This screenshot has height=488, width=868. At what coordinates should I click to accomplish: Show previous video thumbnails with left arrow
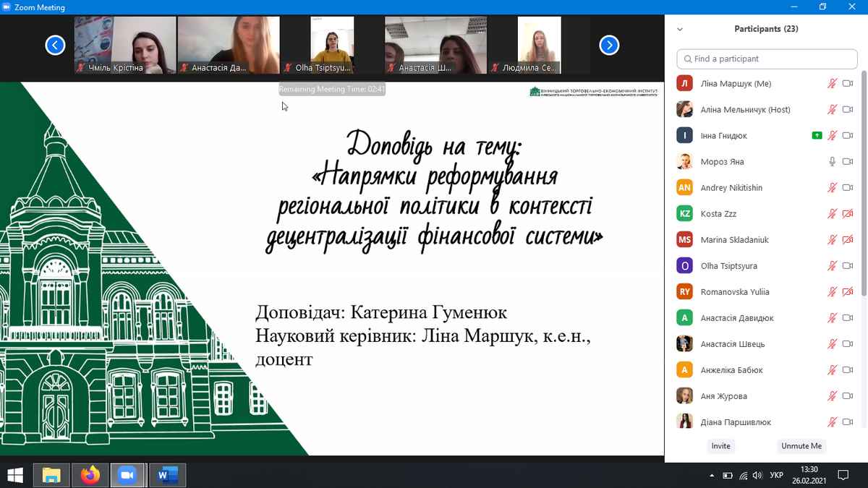(x=55, y=46)
